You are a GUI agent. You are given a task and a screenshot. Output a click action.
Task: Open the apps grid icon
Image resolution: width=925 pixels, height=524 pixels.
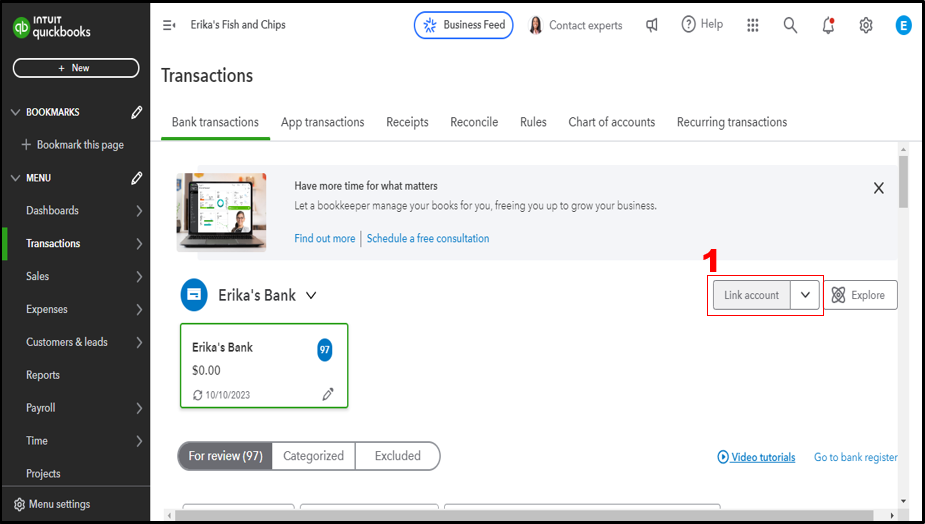click(752, 25)
